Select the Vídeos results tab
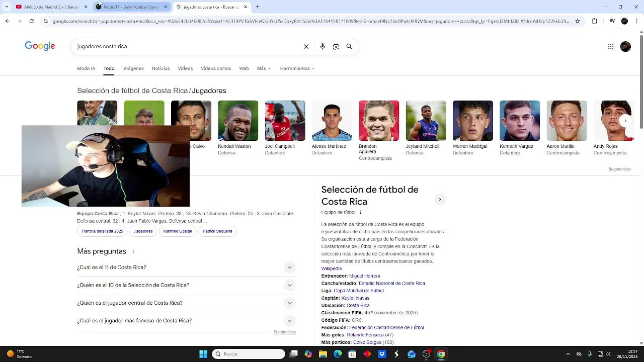The height and width of the screenshot is (362, 644). (185, 68)
